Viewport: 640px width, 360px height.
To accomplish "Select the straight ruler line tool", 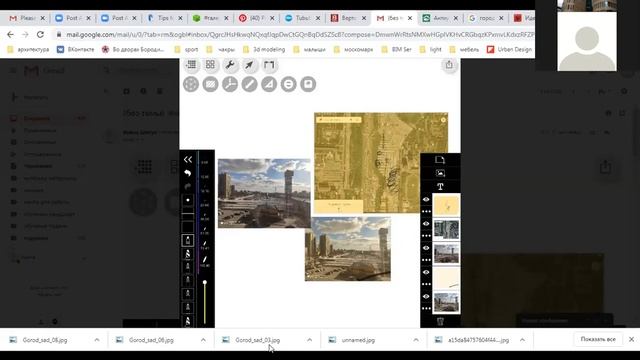I will (249, 84).
